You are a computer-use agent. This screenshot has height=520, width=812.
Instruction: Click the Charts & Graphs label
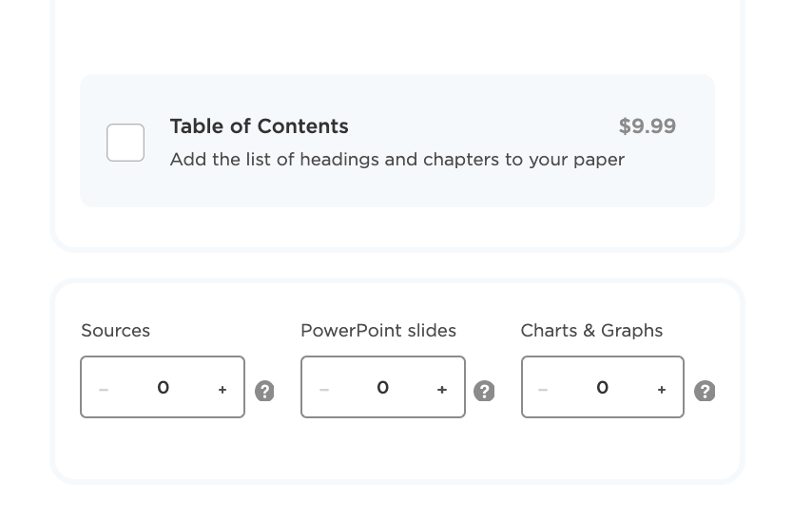(x=591, y=331)
